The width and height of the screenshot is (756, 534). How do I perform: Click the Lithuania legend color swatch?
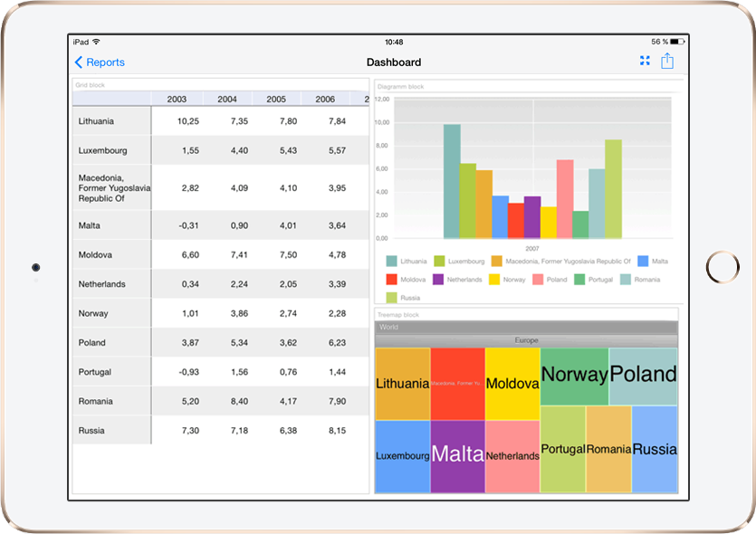[x=391, y=262]
